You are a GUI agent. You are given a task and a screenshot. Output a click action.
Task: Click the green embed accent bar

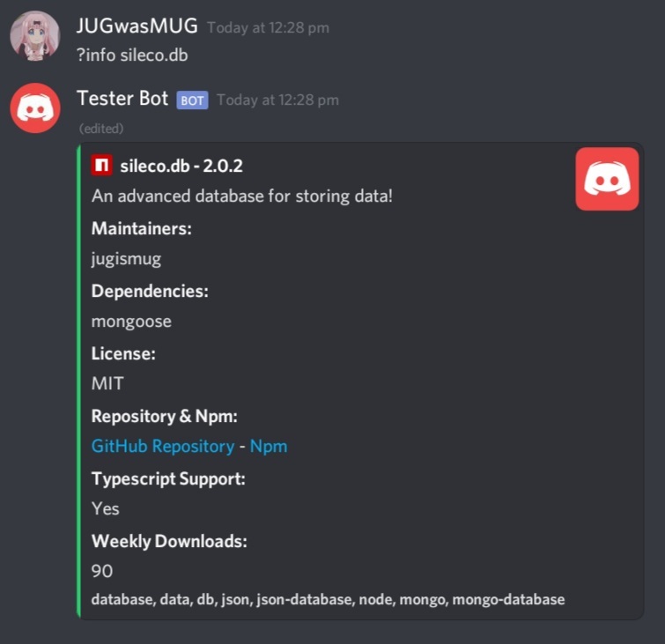78,381
